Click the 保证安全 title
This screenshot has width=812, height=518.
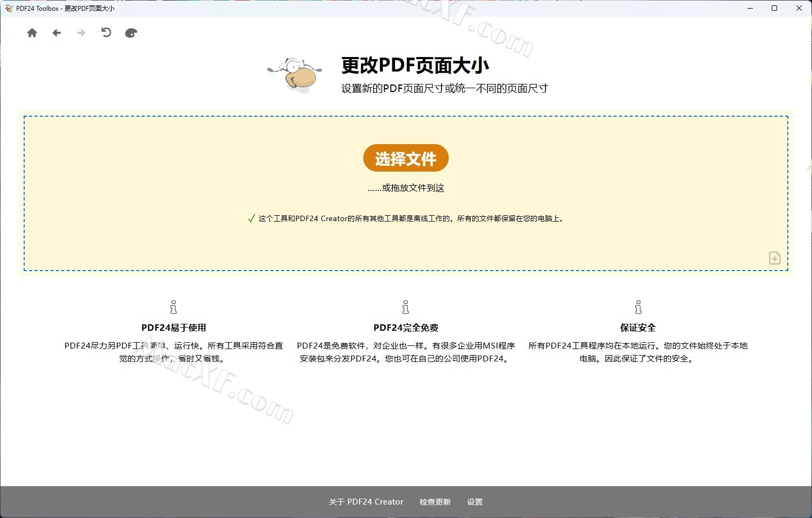tap(638, 328)
